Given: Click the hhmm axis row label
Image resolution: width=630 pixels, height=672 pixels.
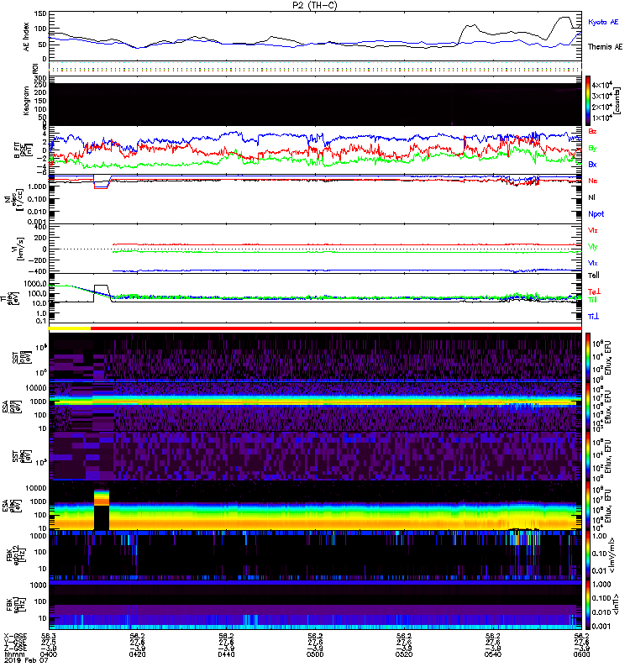Looking at the screenshot, I should coord(13,654).
